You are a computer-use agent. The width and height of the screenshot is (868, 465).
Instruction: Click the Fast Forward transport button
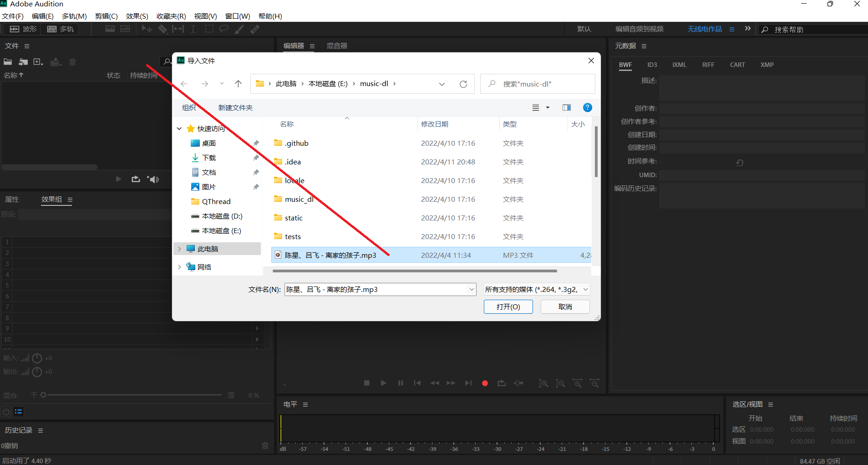tap(451, 383)
